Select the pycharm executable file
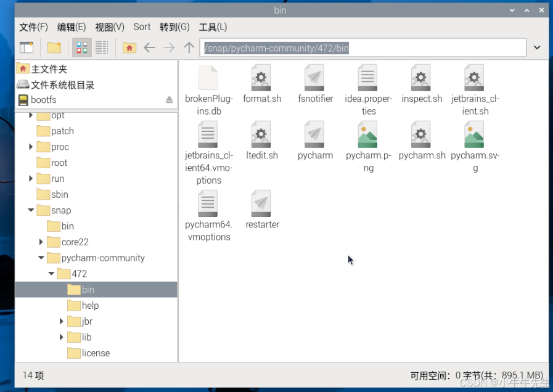This screenshot has height=392, width=553. click(x=315, y=141)
